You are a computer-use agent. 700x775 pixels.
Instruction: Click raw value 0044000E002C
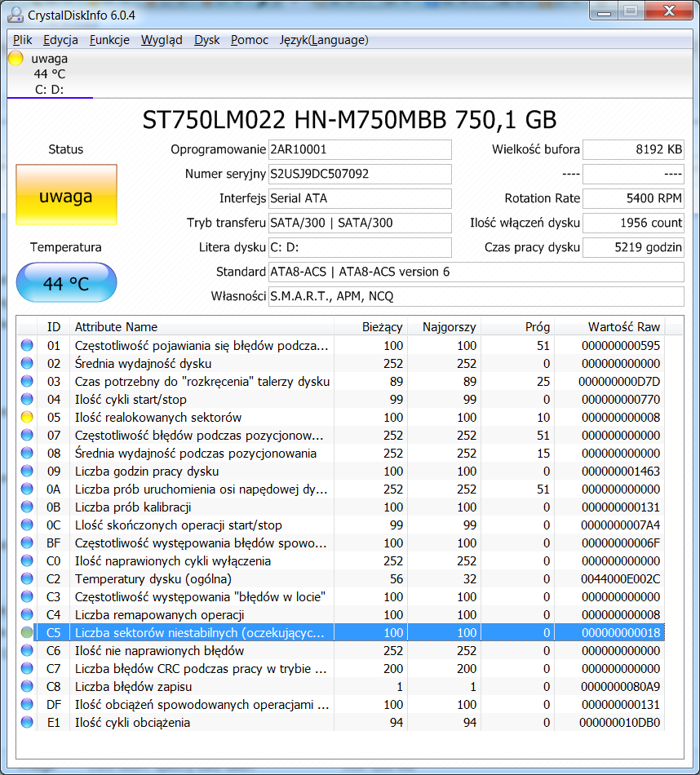620,578
